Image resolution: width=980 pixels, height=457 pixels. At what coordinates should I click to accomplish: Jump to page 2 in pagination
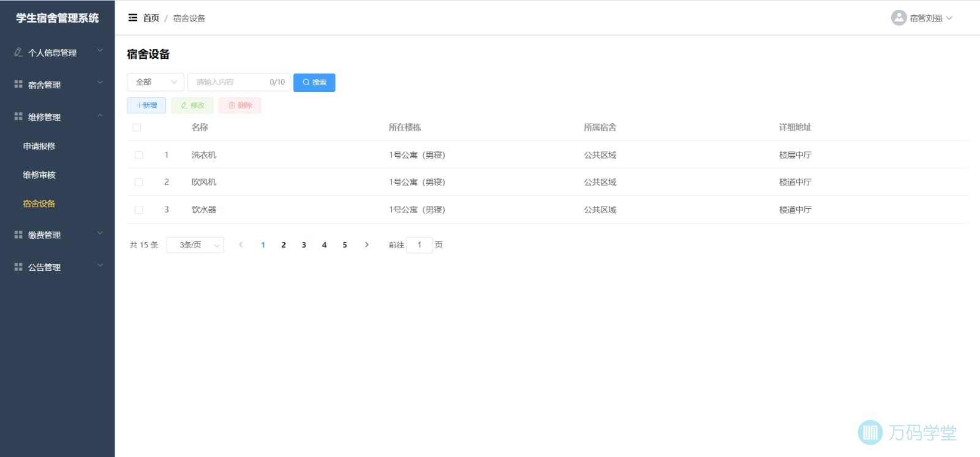(284, 245)
